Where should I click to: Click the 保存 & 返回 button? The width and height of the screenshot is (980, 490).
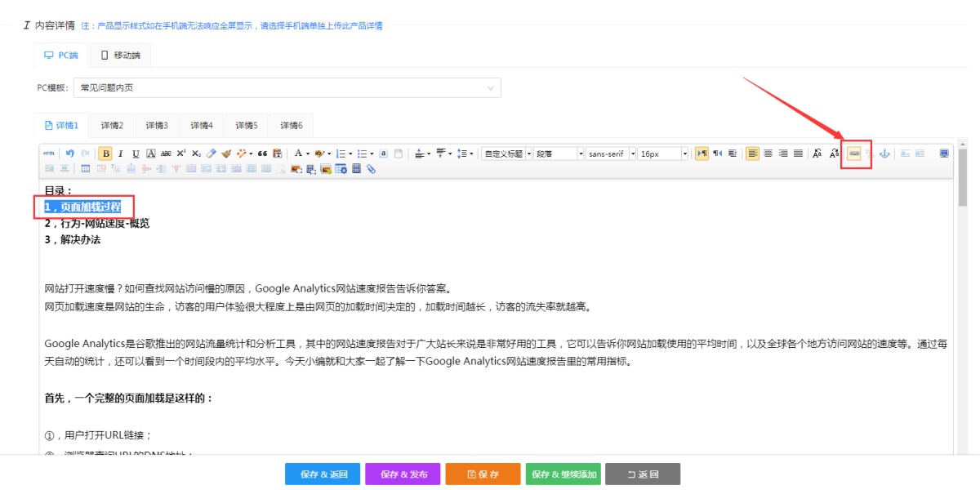point(323,474)
